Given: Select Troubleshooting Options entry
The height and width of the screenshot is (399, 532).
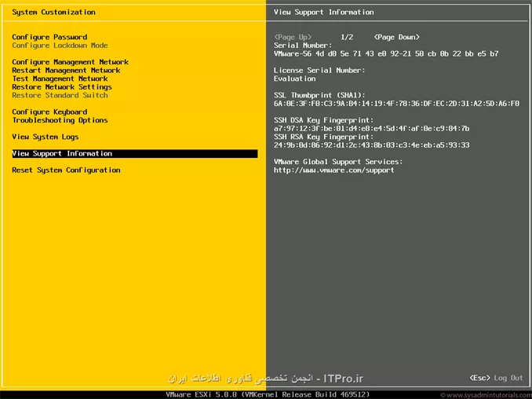Looking at the screenshot, I should coord(60,120).
